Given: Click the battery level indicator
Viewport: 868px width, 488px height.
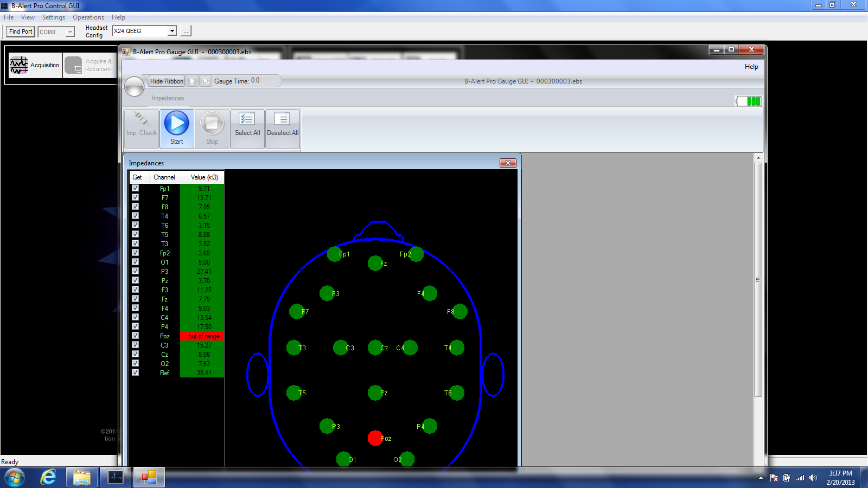Looking at the screenshot, I should [x=749, y=101].
